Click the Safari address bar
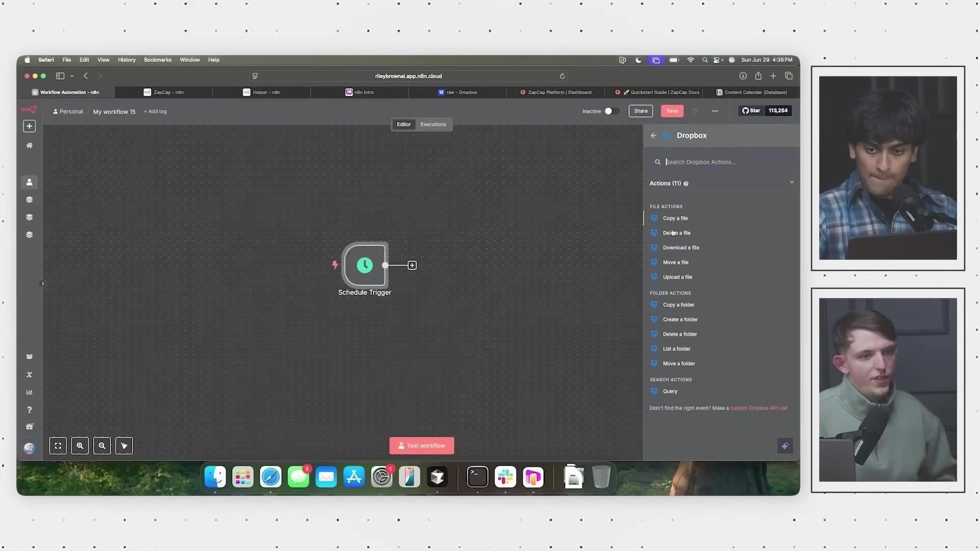The height and width of the screenshot is (551, 980). (408, 76)
